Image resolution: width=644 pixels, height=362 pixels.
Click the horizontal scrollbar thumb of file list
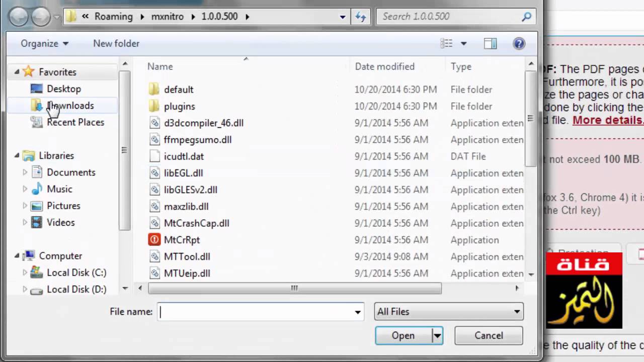pyautogui.click(x=294, y=288)
